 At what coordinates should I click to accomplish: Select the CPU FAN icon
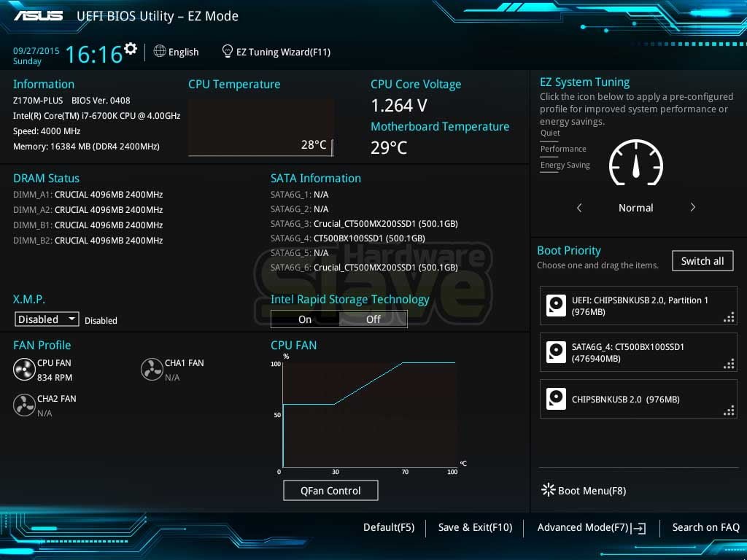click(24, 370)
